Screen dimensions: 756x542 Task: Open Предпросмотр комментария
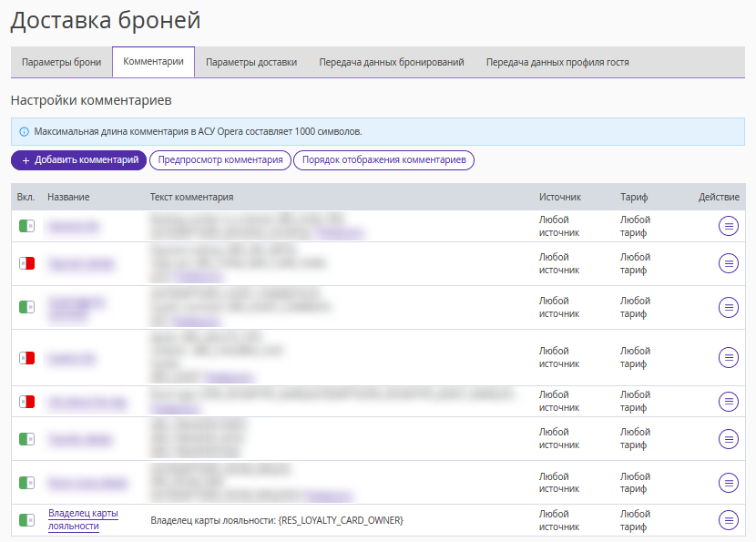(x=220, y=160)
